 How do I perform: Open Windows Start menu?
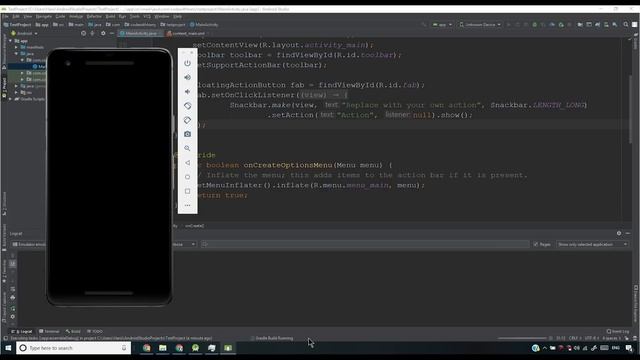pyautogui.click(x=8, y=348)
